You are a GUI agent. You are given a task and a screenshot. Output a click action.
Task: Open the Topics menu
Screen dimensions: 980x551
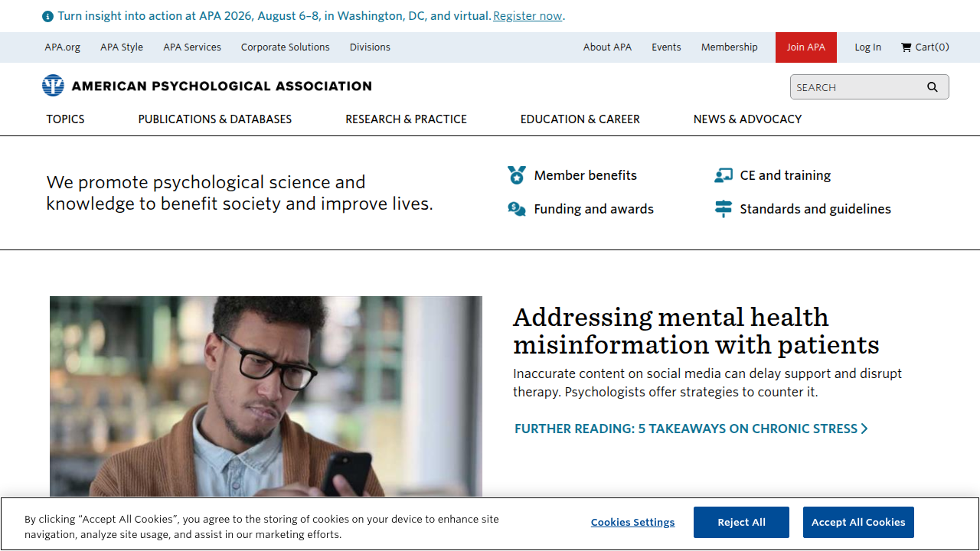tap(65, 119)
